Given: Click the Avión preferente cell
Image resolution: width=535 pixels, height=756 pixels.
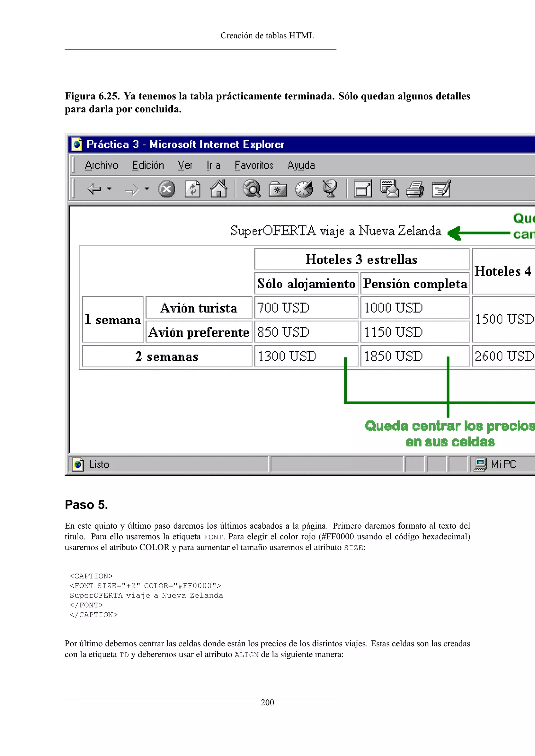Looking at the screenshot, I should [x=199, y=332].
